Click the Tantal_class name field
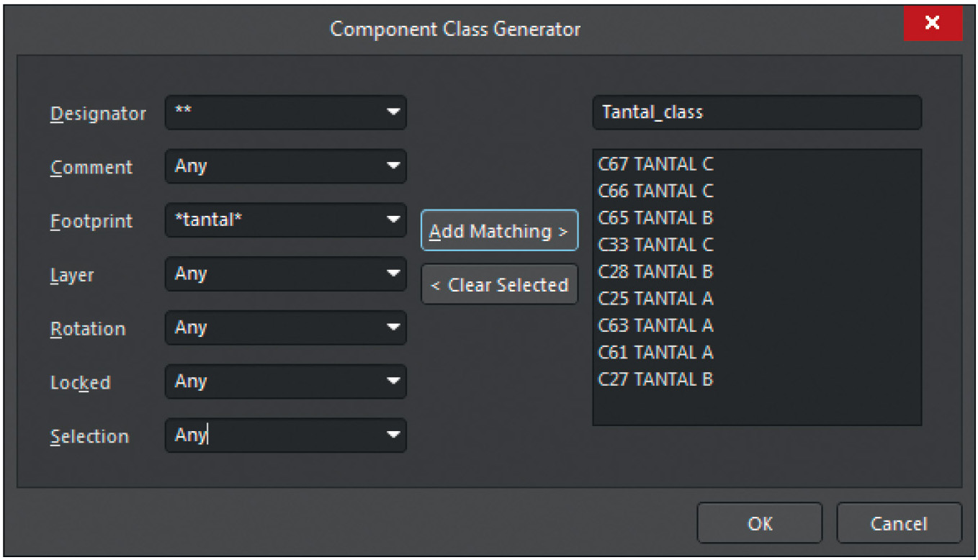The width and height of the screenshot is (978, 560). coord(756,113)
